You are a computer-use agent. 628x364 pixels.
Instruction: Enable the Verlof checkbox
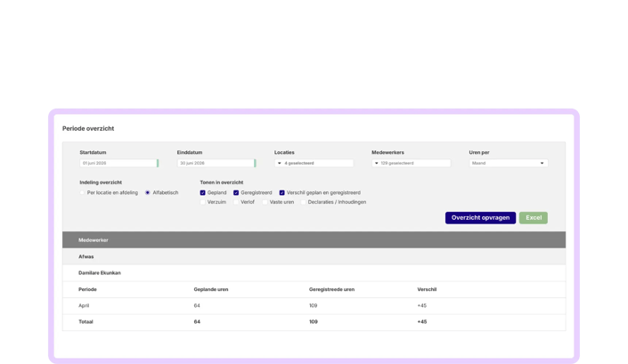pyautogui.click(x=236, y=202)
